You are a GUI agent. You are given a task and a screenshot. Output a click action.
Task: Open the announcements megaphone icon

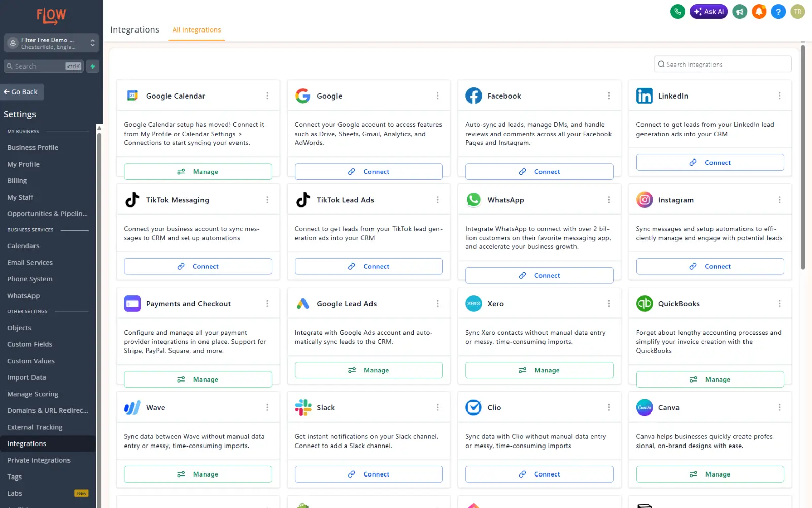pyautogui.click(x=740, y=11)
